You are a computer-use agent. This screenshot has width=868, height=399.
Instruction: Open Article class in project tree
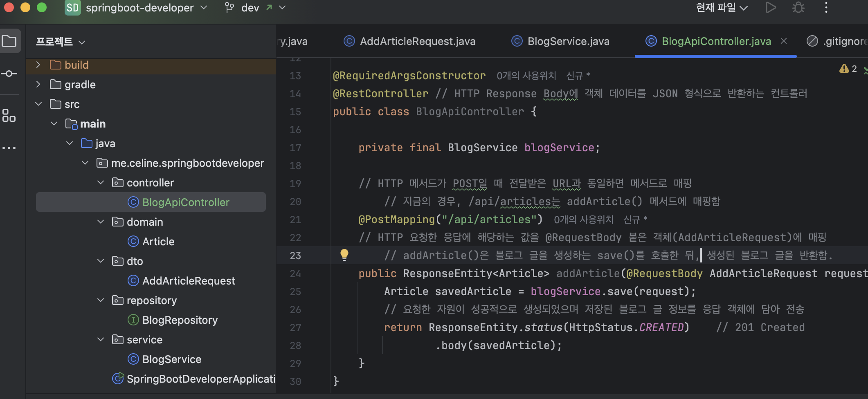[151, 241]
